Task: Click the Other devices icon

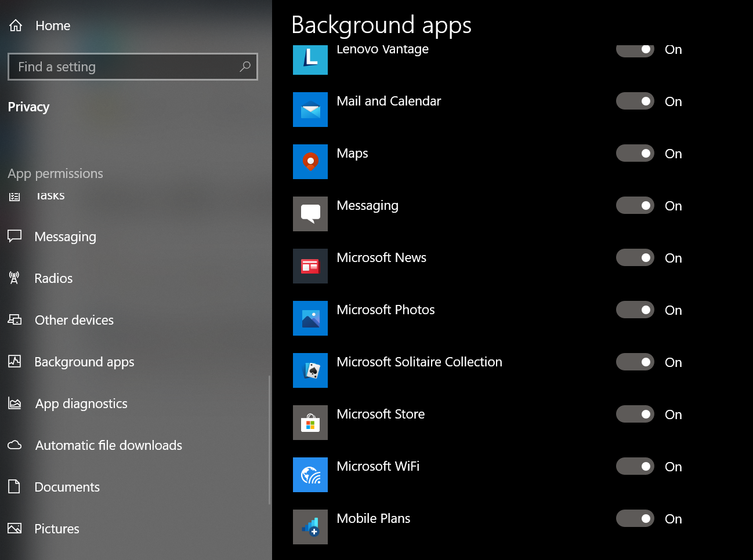Action: click(x=15, y=319)
